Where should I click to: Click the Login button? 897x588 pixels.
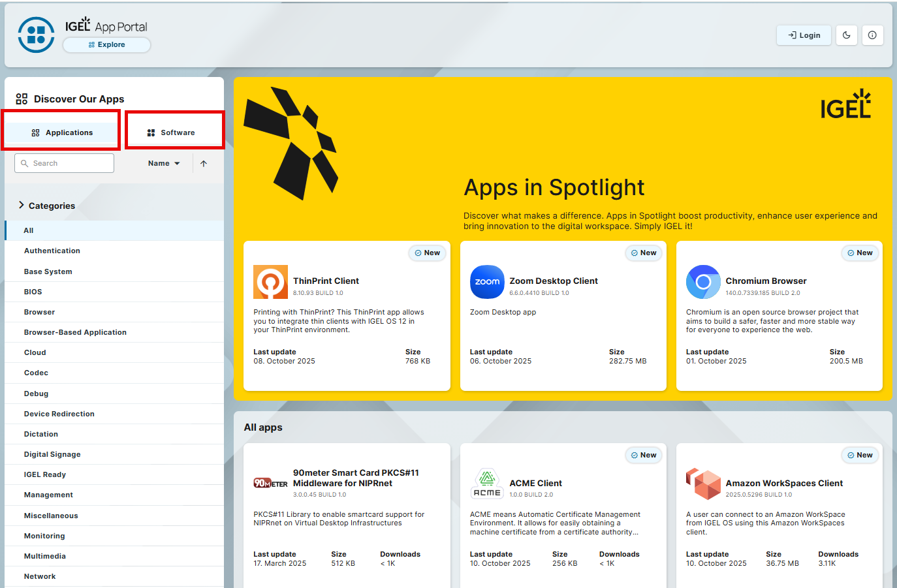pyautogui.click(x=804, y=35)
